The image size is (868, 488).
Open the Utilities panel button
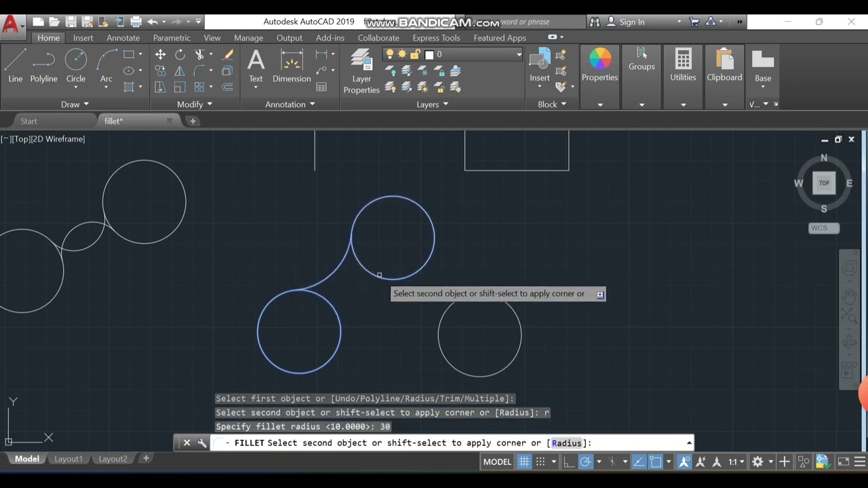(683, 65)
